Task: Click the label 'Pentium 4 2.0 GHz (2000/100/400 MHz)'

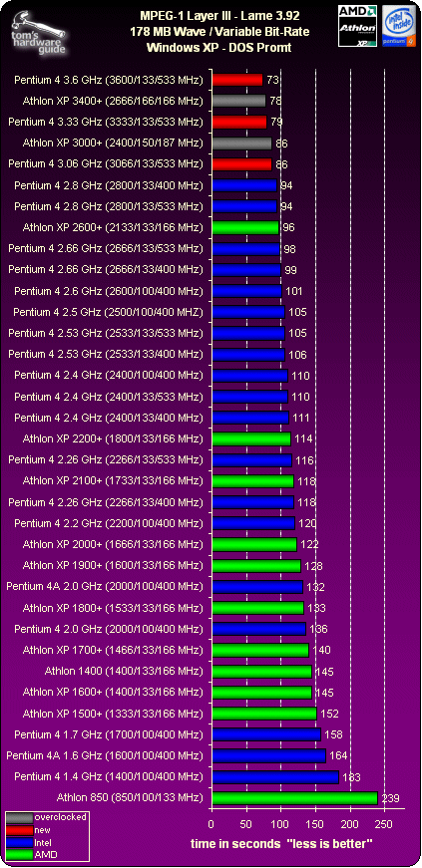Action: pos(109,629)
